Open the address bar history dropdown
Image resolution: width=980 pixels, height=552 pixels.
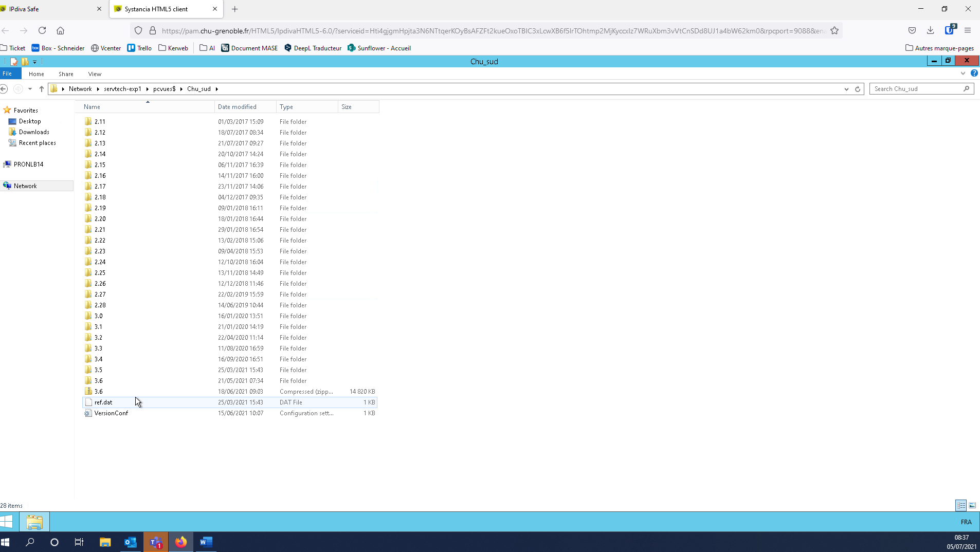[x=846, y=89]
